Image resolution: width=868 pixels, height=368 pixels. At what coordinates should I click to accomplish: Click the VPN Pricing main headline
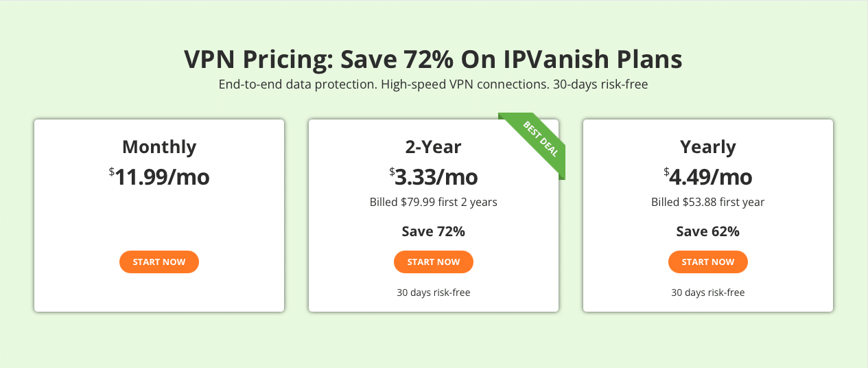point(434,59)
